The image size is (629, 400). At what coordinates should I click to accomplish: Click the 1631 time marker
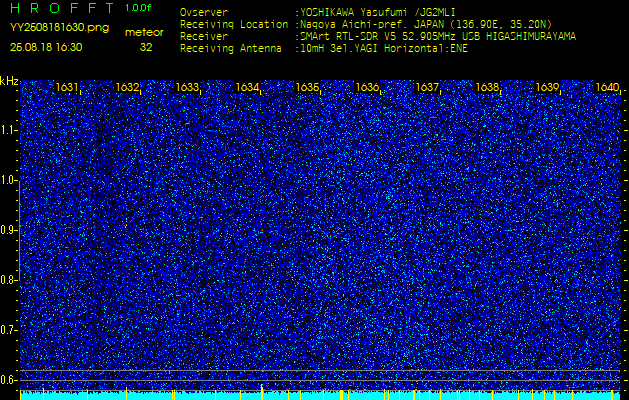tap(67, 87)
